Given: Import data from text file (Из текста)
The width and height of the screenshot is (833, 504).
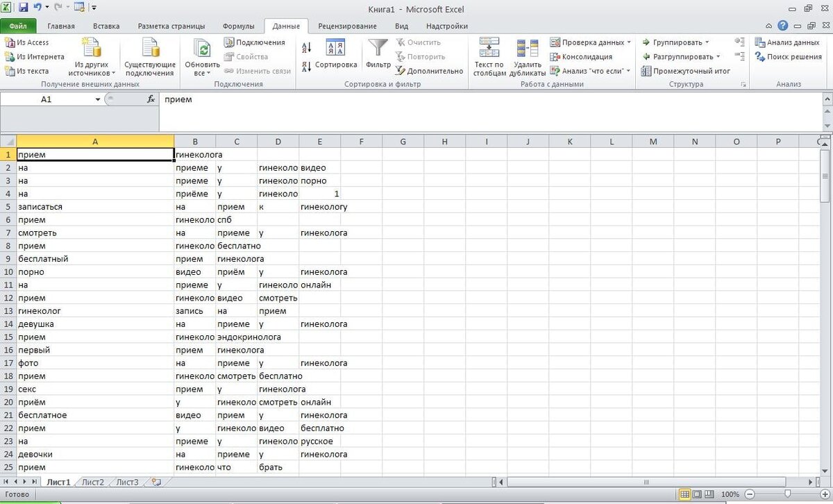Looking at the screenshot, I should (27, 71).
